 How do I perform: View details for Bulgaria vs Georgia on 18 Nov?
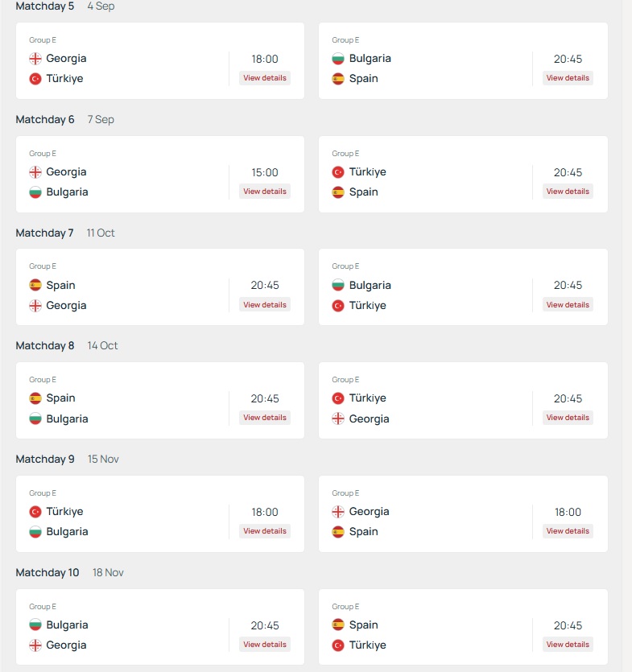[x=264, y=645]
